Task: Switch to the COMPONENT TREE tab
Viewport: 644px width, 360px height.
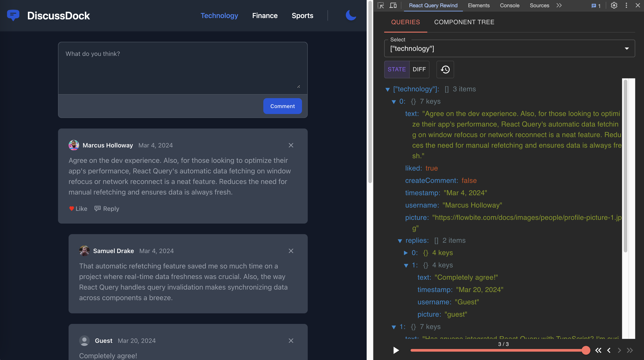Action: (x=464, y=22)
